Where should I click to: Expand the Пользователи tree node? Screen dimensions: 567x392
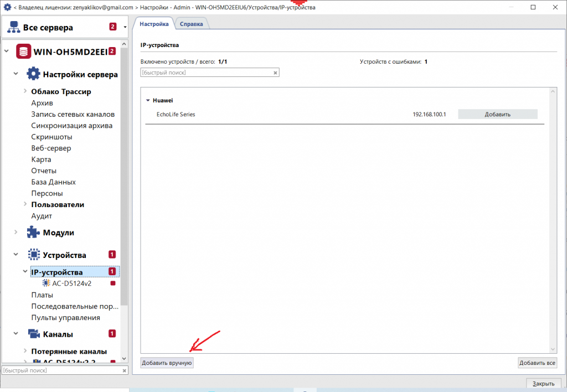click(25, 204)
